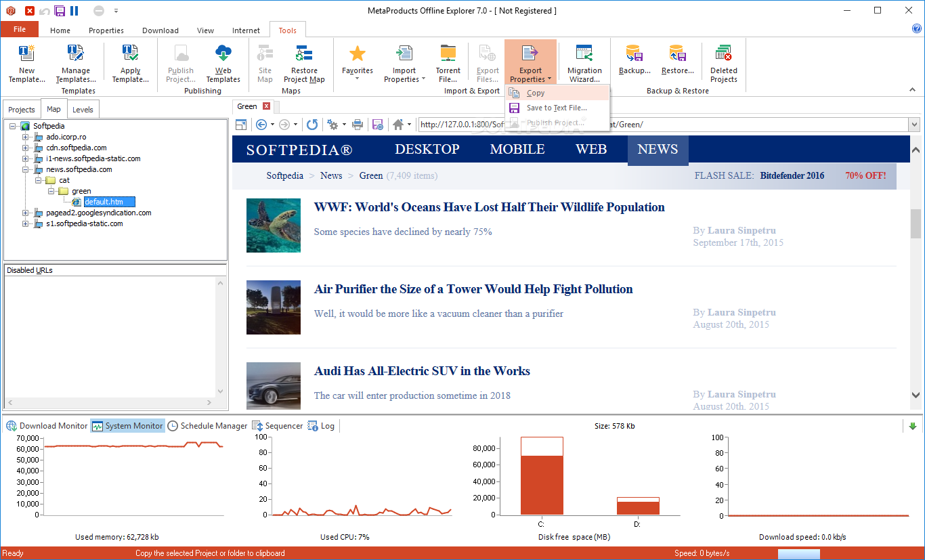Click the blue pause icon in quick access toolbar

(x=74, y=11)
